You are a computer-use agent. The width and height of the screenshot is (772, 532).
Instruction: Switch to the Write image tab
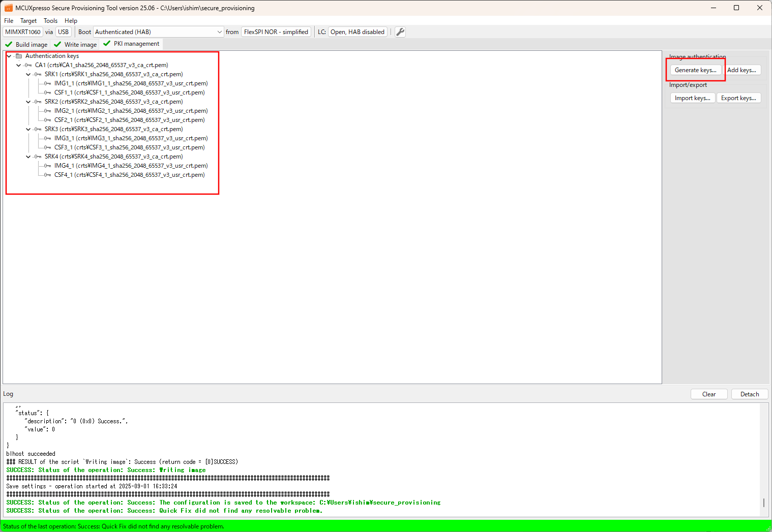pos(75,44)
